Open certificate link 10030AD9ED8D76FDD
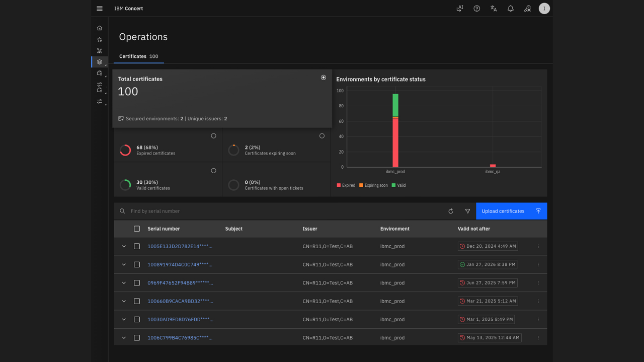Image resolution: width=644 pixels, height=362 pixels. 180,319
